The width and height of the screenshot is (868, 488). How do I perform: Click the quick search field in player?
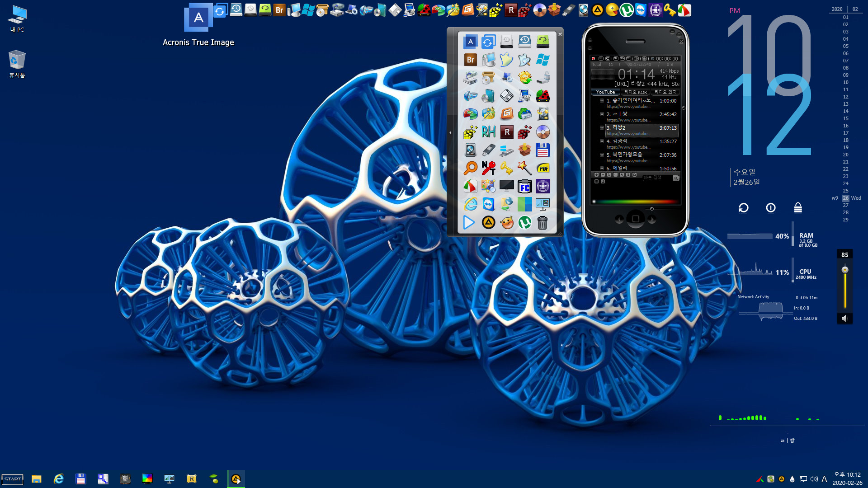coord(658,178)
